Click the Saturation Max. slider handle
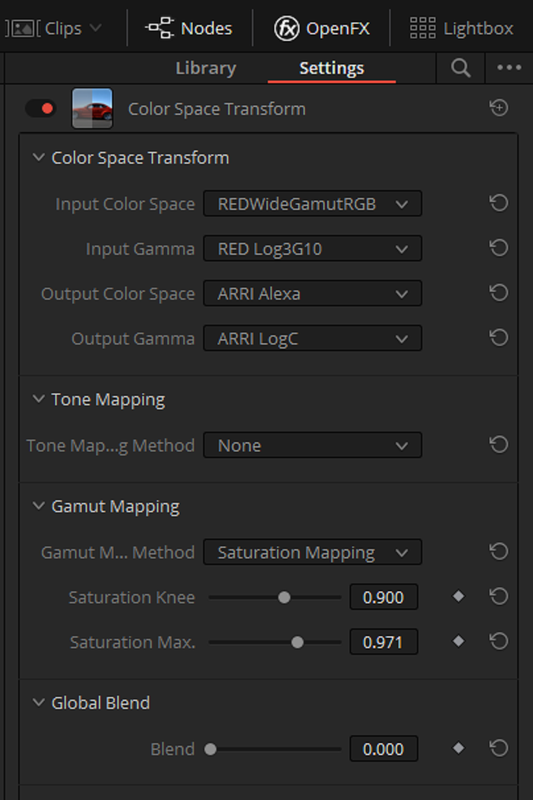The height and width of the screenshot is (800, 533). tap(297, 642)
